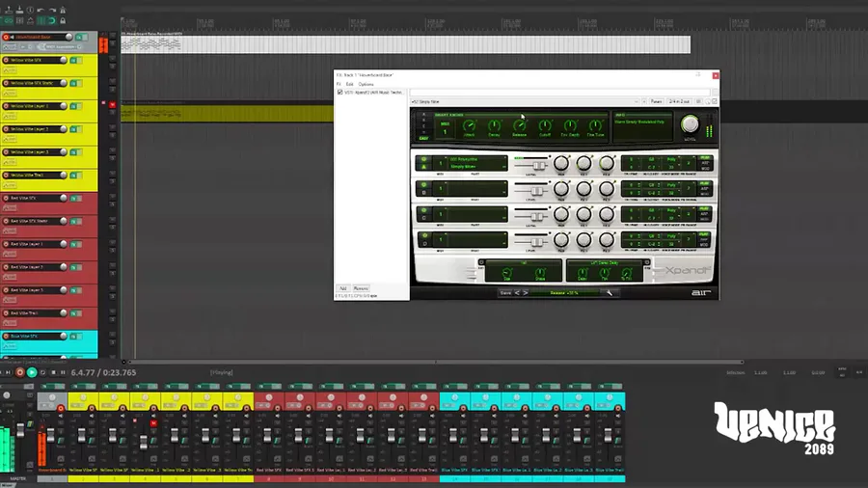Open part D empty patch selector
The height and width of the screenshot is (488, 868).
(x=477, y=239)
